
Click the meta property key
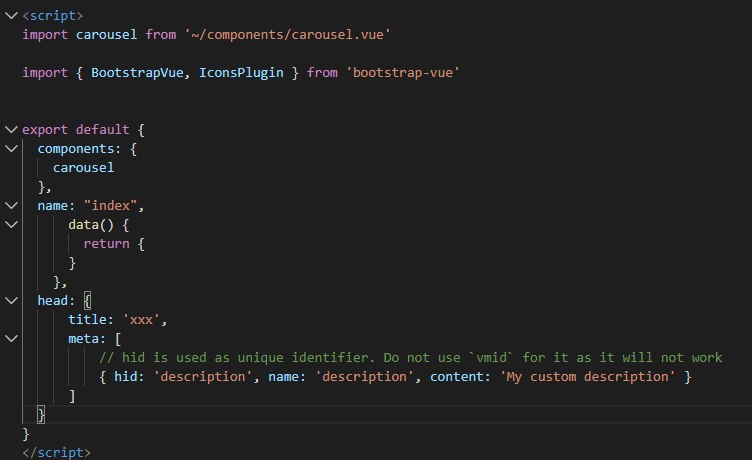pos(83,339)
